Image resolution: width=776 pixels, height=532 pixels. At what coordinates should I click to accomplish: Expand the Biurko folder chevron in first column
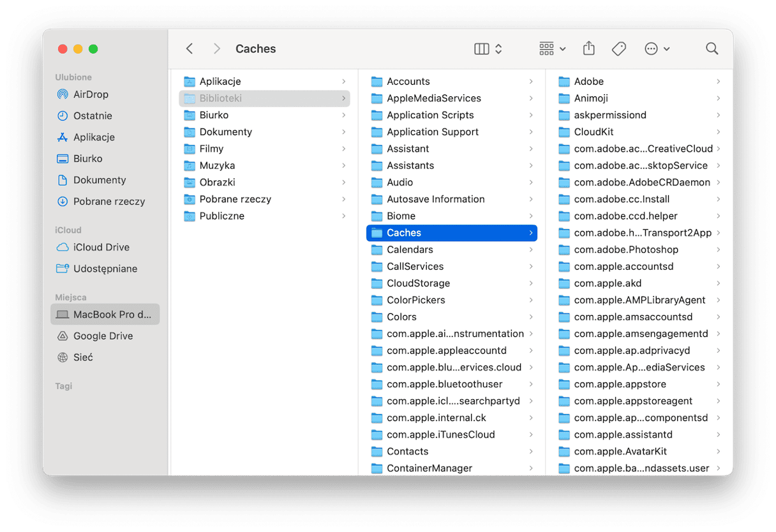tap(343, 115)
